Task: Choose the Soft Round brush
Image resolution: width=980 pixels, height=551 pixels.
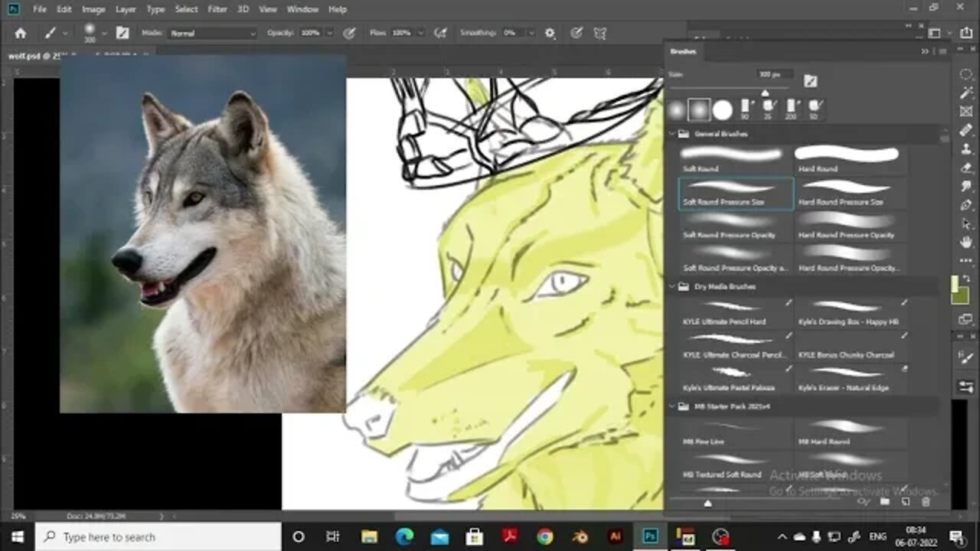Action: 736,159
